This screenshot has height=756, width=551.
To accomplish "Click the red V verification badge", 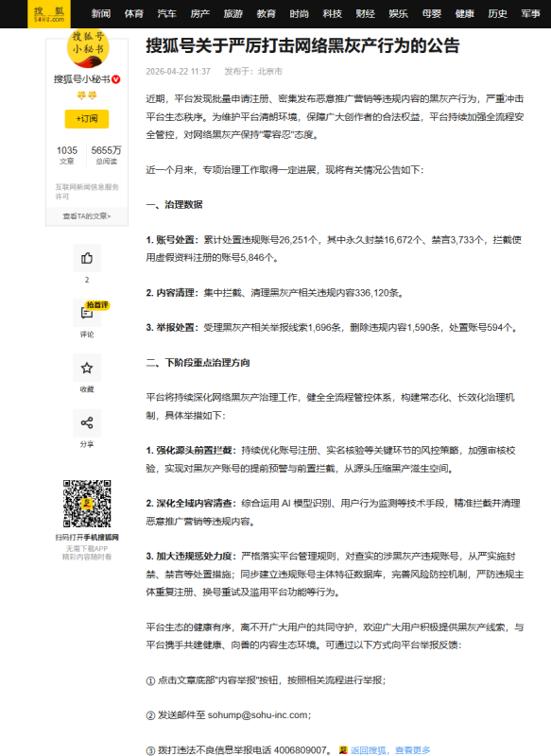I will point(116,79).
